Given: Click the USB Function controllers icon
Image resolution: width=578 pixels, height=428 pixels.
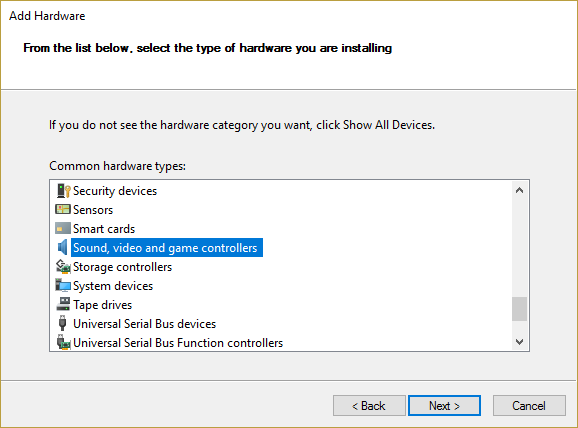Looking at the screenshot, I should click(x=63, y=343).
